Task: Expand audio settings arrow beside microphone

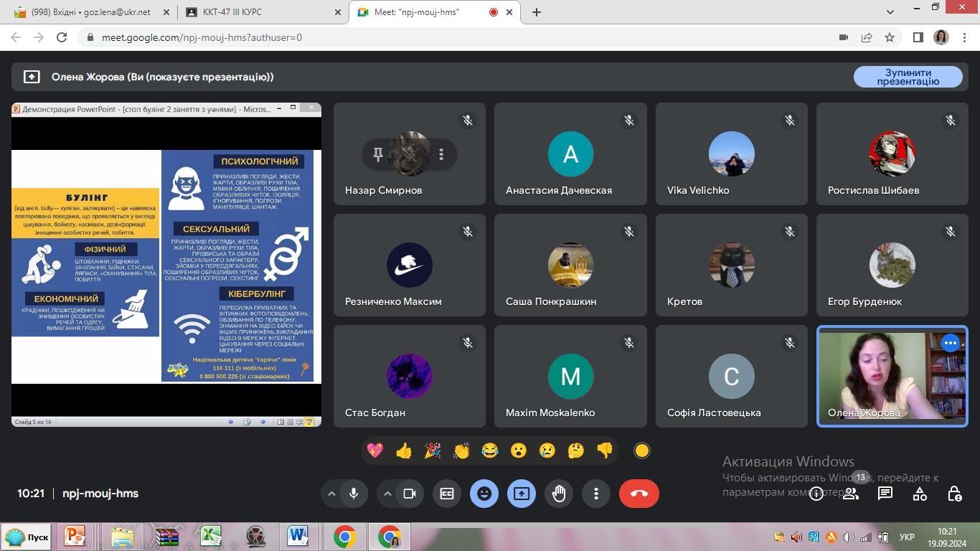Action: click(331, 494)
